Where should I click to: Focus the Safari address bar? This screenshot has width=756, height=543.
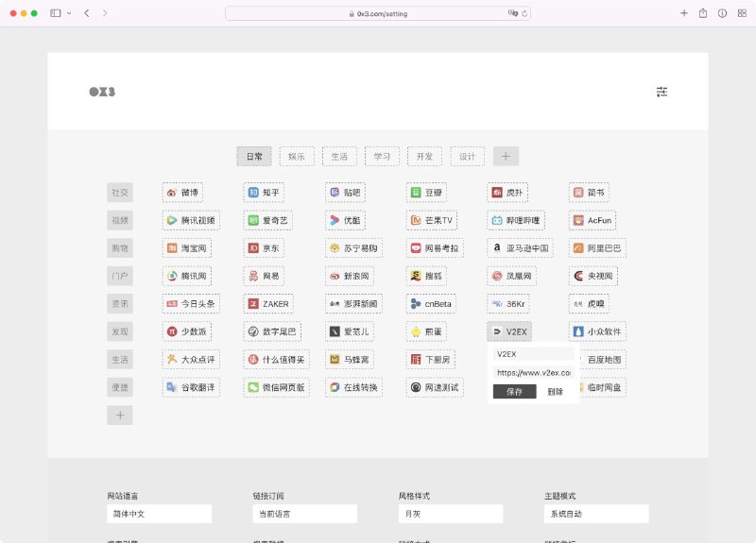[378, 13]
